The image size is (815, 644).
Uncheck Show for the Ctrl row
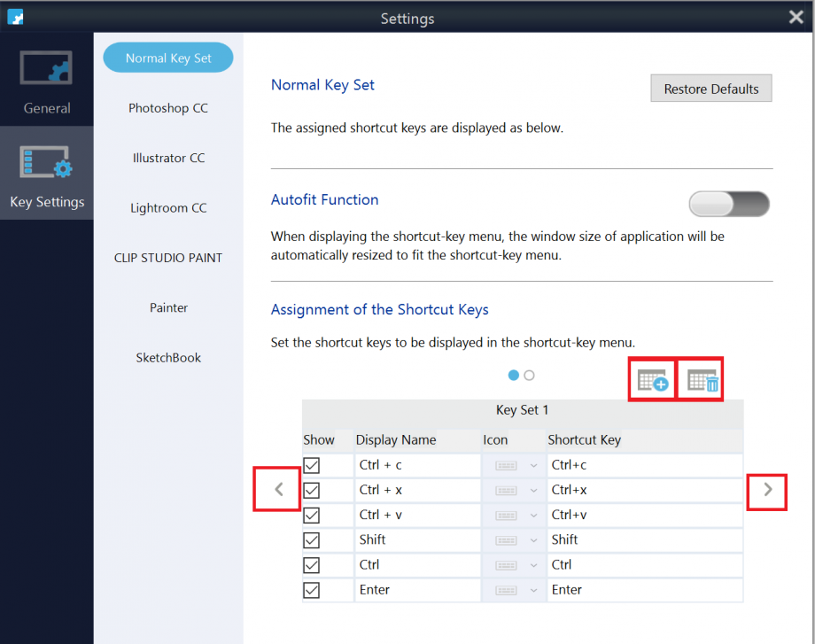click(311, 565)
